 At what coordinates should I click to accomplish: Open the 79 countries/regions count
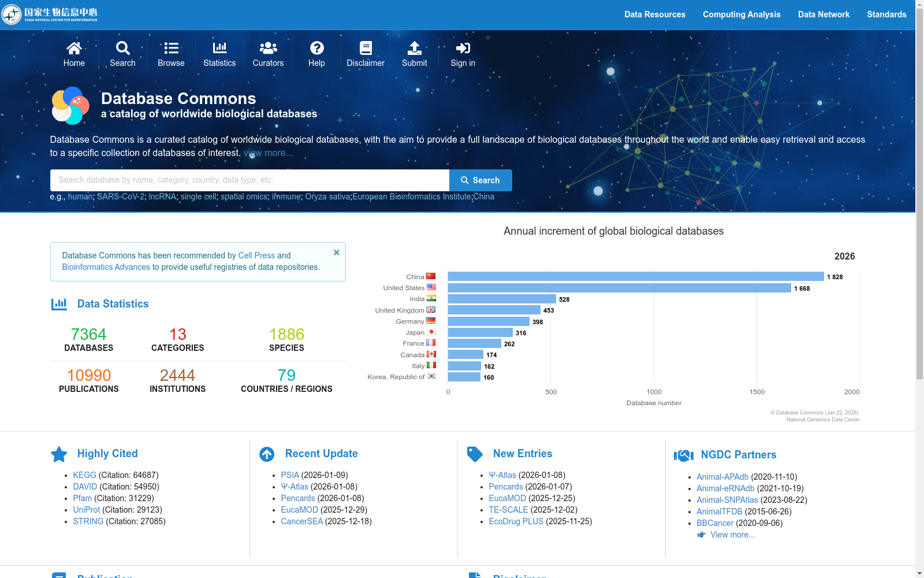point(286,375)
